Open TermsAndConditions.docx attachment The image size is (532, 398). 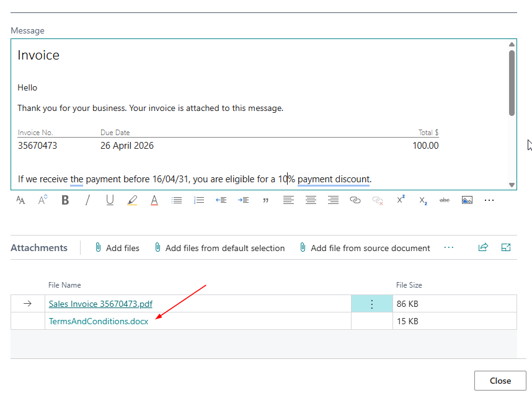coord(99,321)
